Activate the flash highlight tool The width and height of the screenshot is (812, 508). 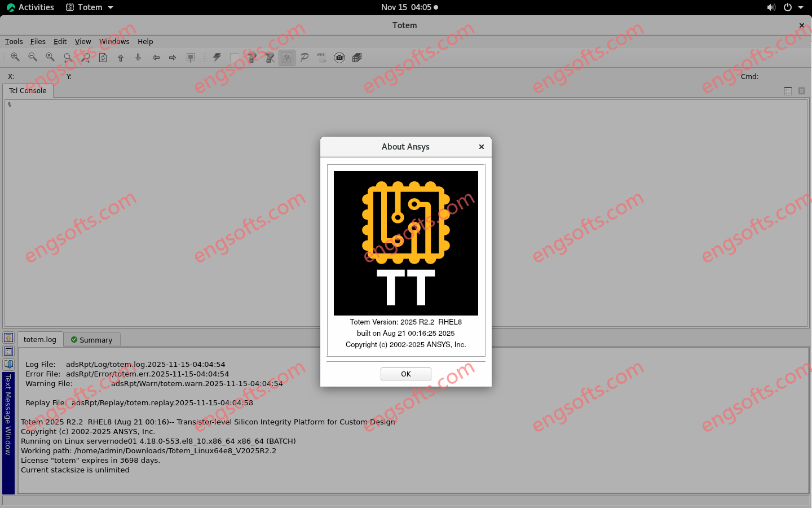[x=217, y=57]
